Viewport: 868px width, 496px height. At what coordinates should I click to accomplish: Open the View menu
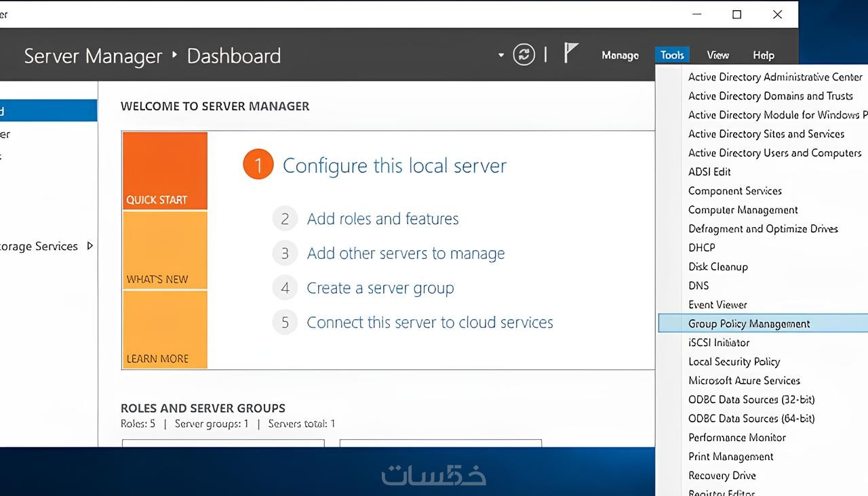tap(717, 56)
